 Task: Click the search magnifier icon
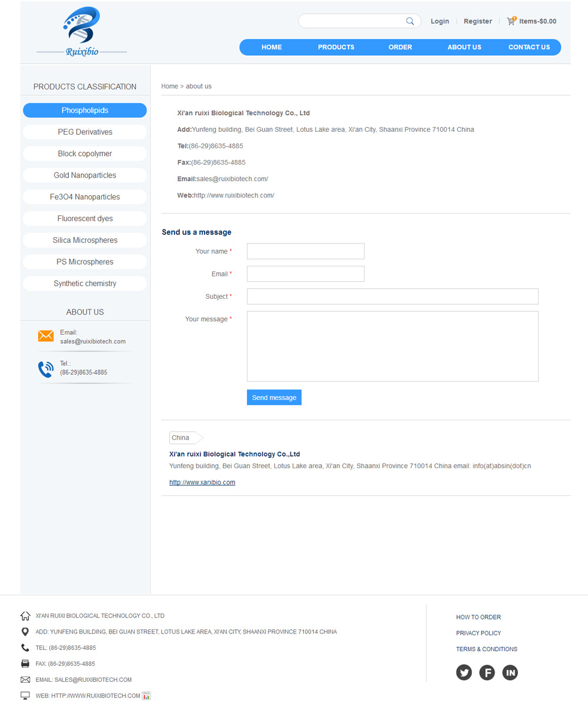410,21
